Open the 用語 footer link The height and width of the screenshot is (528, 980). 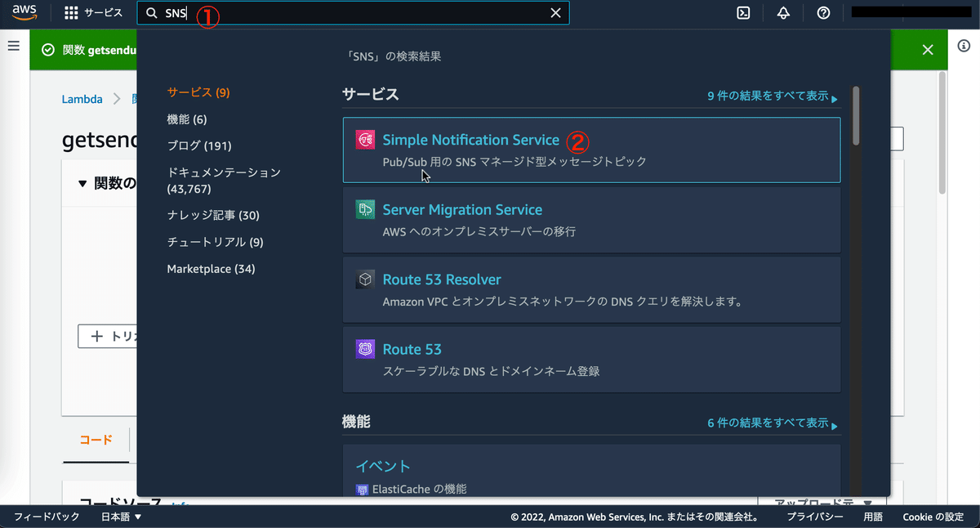click(873, 517)
